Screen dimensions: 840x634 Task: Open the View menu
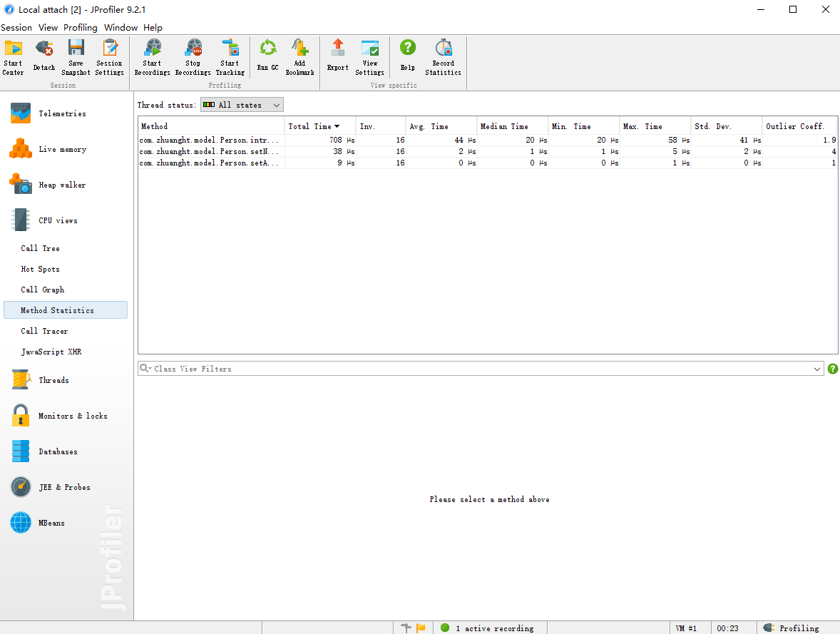(48, 27)
